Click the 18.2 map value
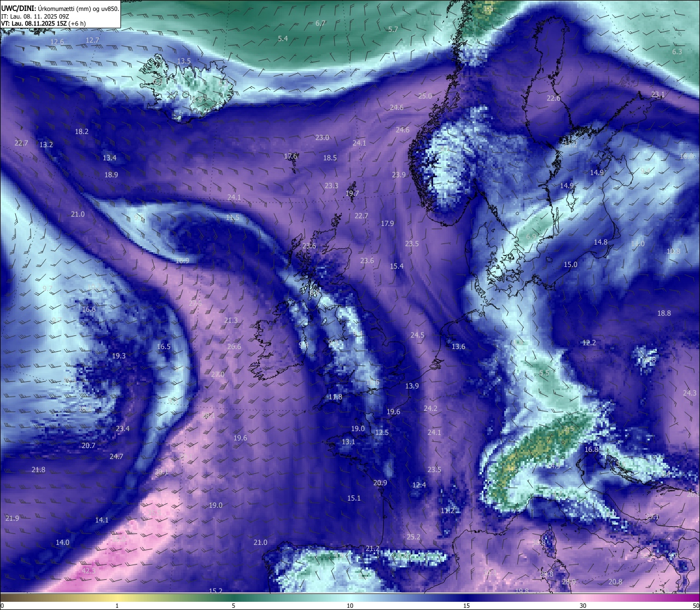The height and width of the screenshot is (610, 700). (81, 131)
